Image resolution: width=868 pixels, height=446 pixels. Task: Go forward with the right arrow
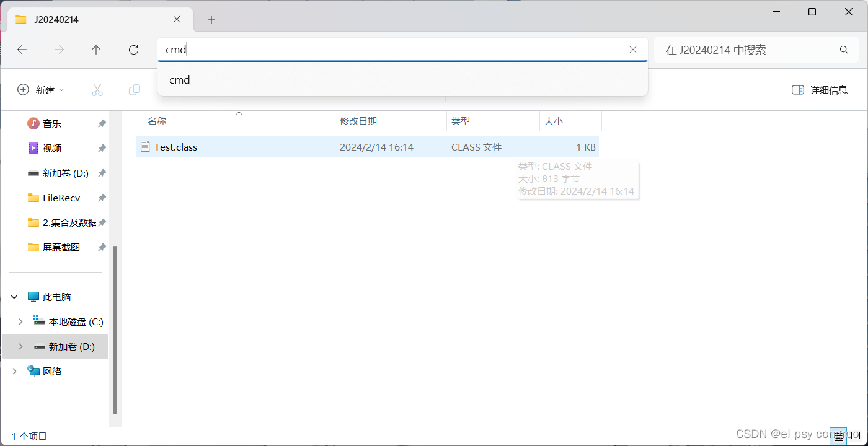click(60, 50)
